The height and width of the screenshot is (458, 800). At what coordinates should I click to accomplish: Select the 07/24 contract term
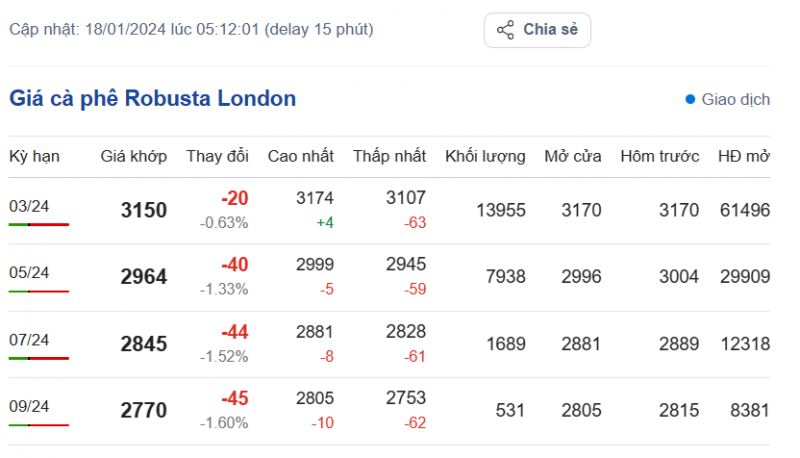(x=29, y=339)
